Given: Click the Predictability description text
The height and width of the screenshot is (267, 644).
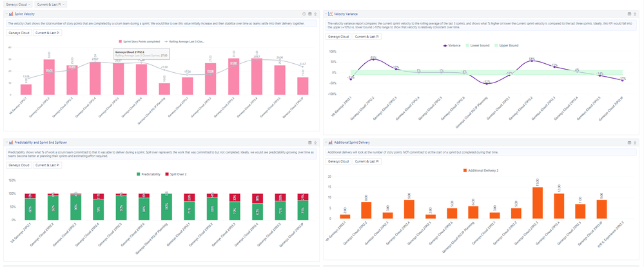Looking at the screenshot, I should tap(161, 154).
